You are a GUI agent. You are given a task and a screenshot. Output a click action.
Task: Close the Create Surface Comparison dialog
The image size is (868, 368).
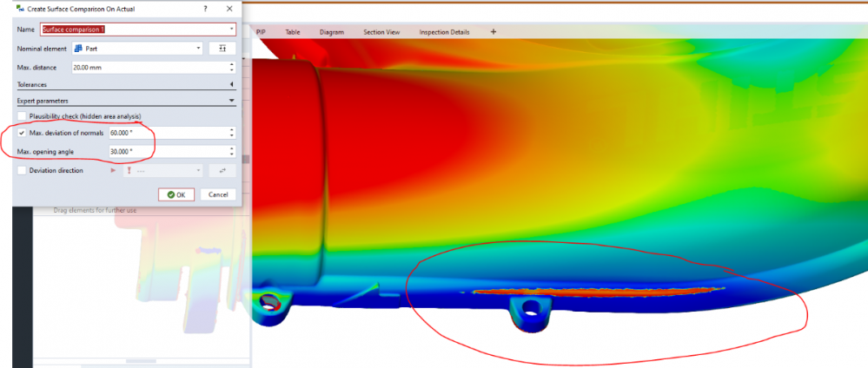[230, 9]
